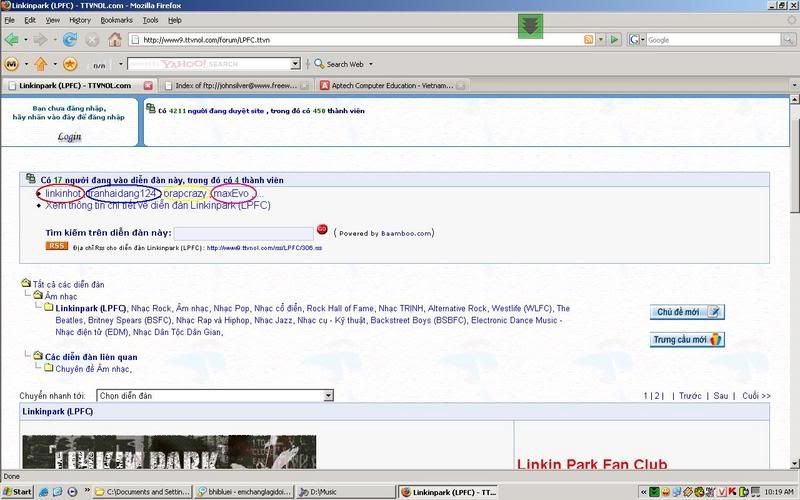Click in the Google search box
Viewport: 800px width, 500px height.
(713, 39)
